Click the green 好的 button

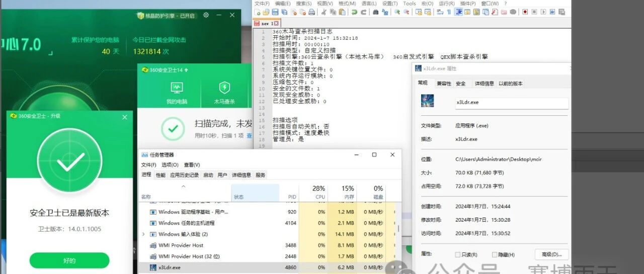click(x=69, y=260)
